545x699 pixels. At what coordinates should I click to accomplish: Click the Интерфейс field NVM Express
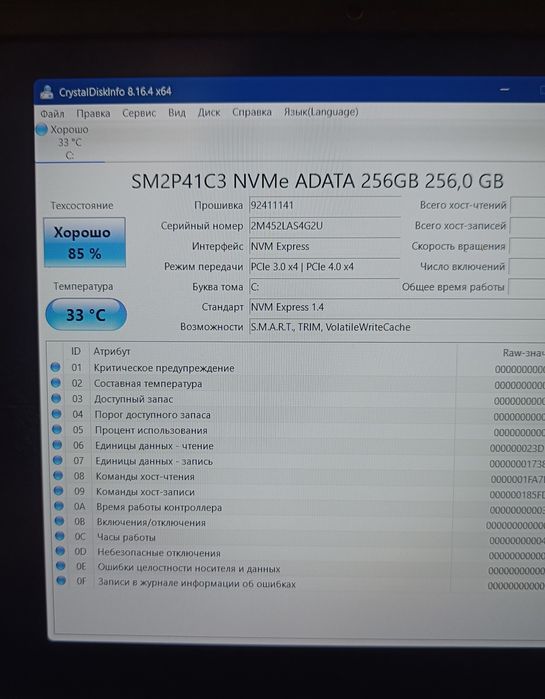click(324, 246)
